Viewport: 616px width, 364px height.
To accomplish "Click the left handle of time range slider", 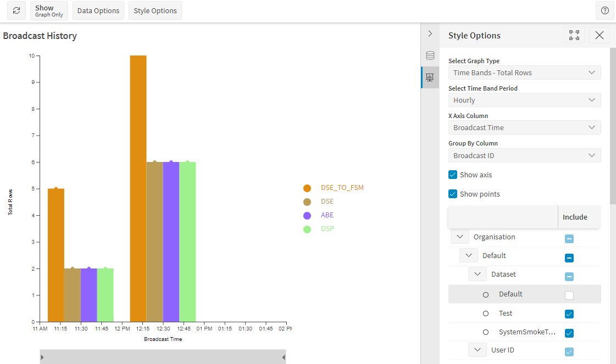I will coord(42,357).
